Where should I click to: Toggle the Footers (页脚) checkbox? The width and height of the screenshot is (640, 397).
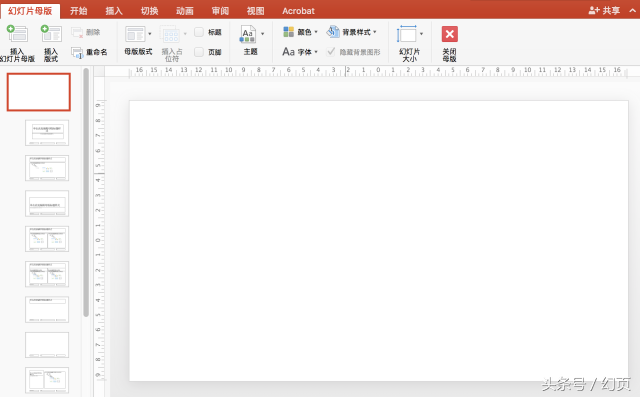199,52
